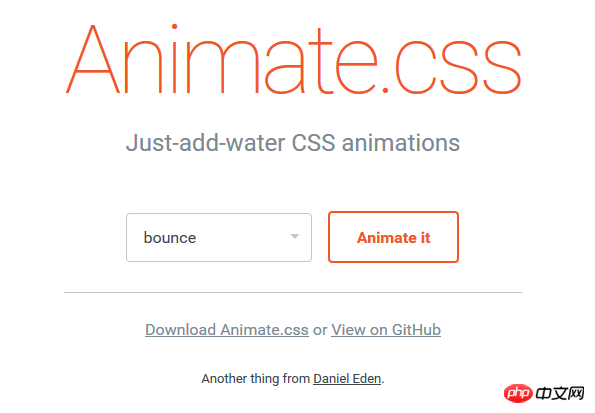Click the dot in the Animate.css title
Viewport: 595px width, 413px height.
(385, 90)
